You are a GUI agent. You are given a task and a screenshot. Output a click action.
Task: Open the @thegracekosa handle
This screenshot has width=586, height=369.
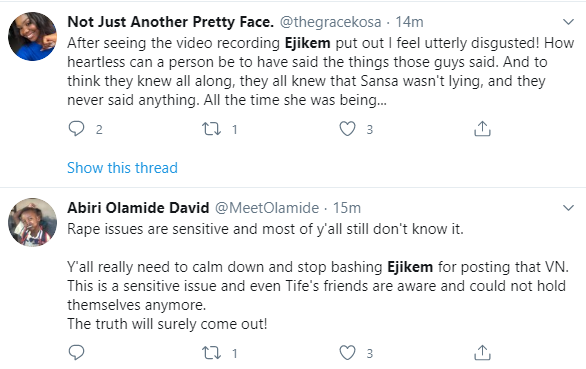(330, 22)
